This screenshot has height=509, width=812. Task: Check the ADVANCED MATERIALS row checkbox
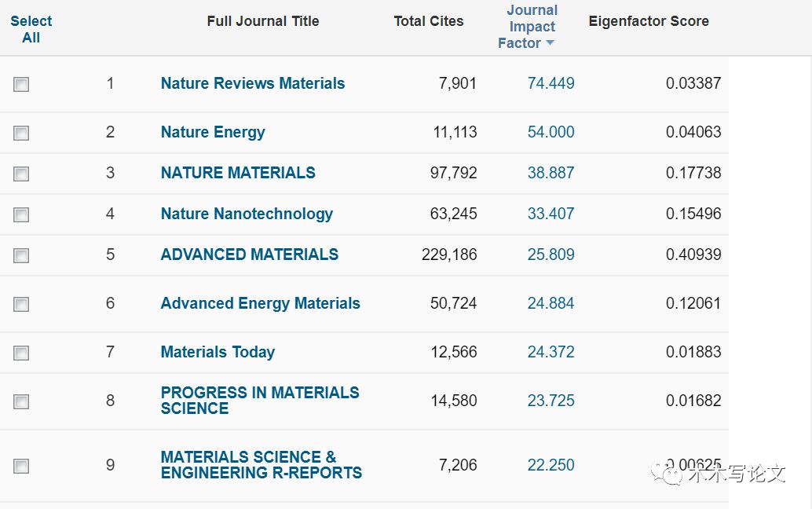21,255
